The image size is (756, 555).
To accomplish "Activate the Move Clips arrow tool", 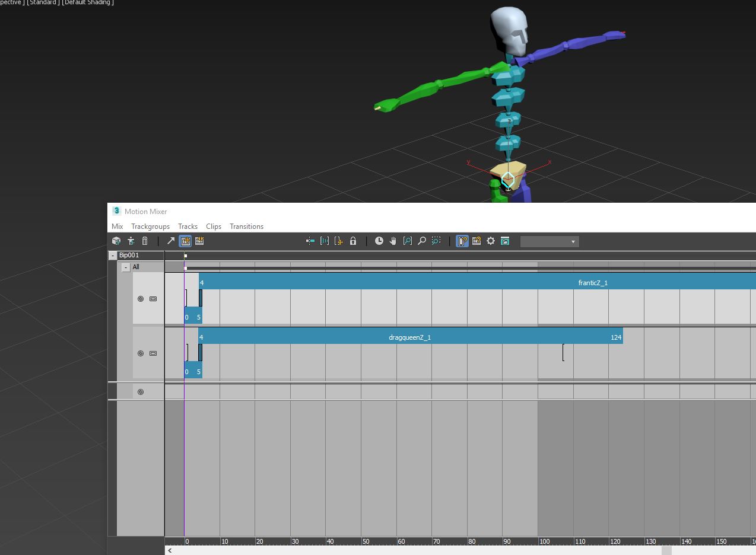I will coord(170,241).
